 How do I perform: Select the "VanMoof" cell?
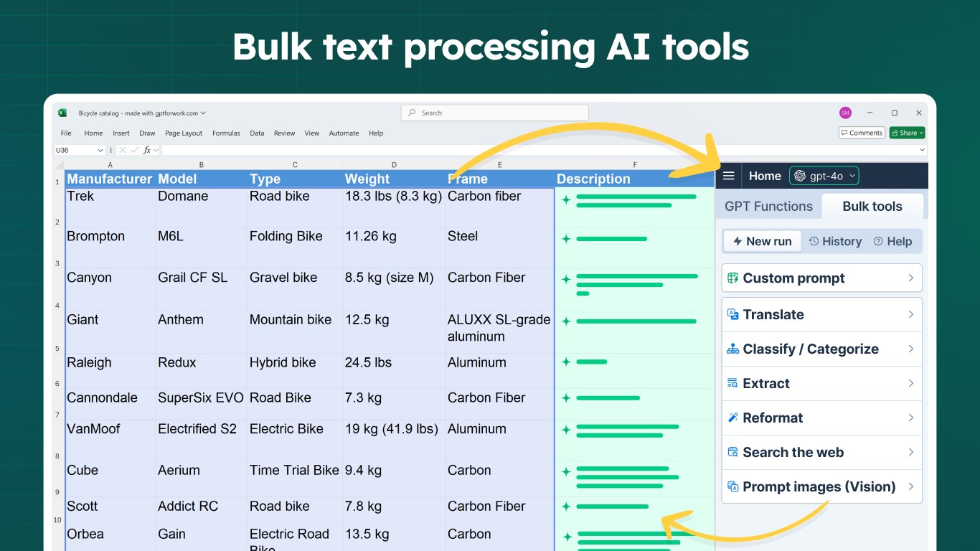[110, 440]
